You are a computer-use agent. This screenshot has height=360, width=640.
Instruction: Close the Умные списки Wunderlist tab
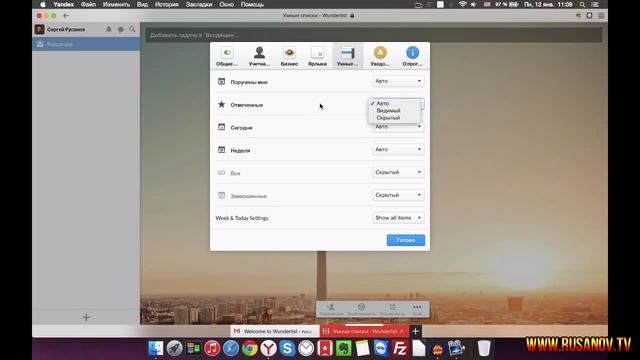tap(402, 331)
